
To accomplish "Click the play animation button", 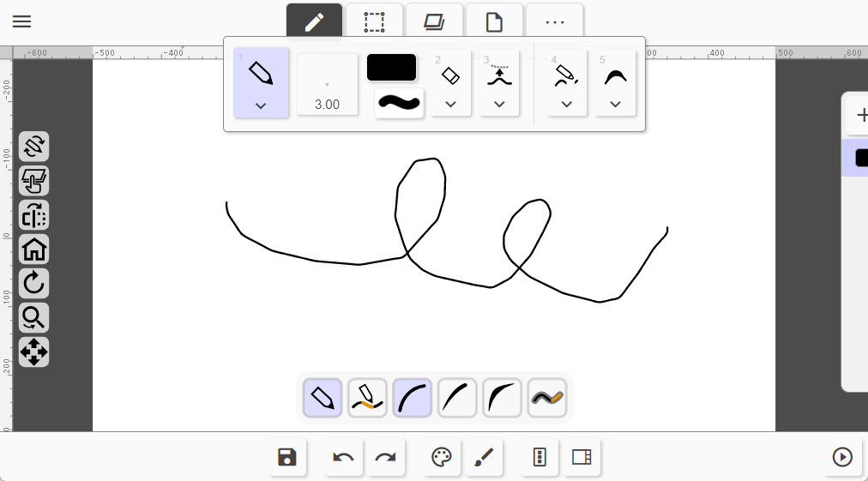I will [842, 457].
